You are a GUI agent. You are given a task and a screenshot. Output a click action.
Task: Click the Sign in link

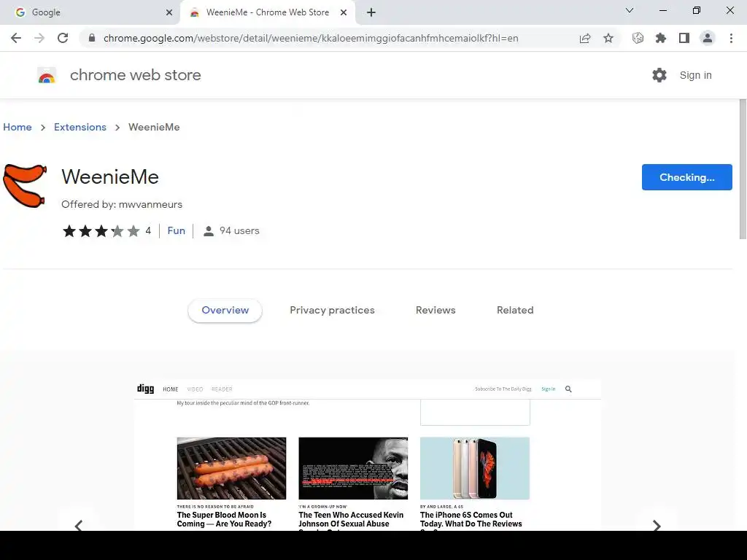click(x=695, y=75)
